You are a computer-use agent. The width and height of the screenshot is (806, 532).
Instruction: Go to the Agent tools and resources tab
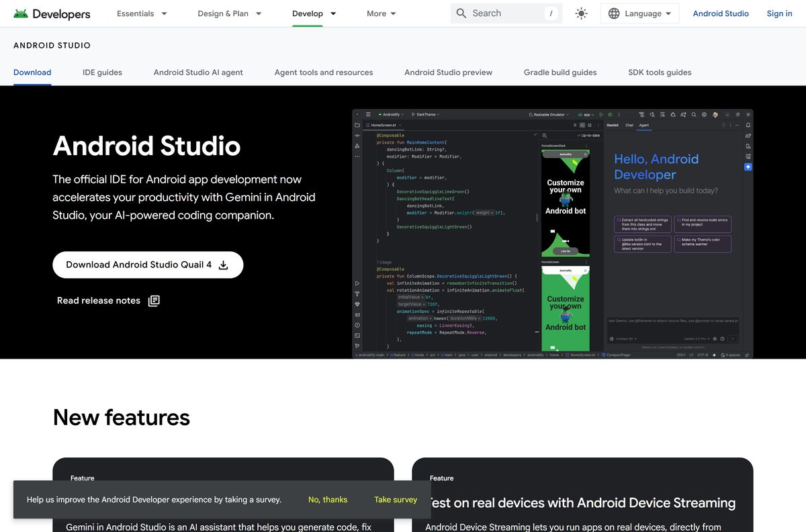click(324, 73)
